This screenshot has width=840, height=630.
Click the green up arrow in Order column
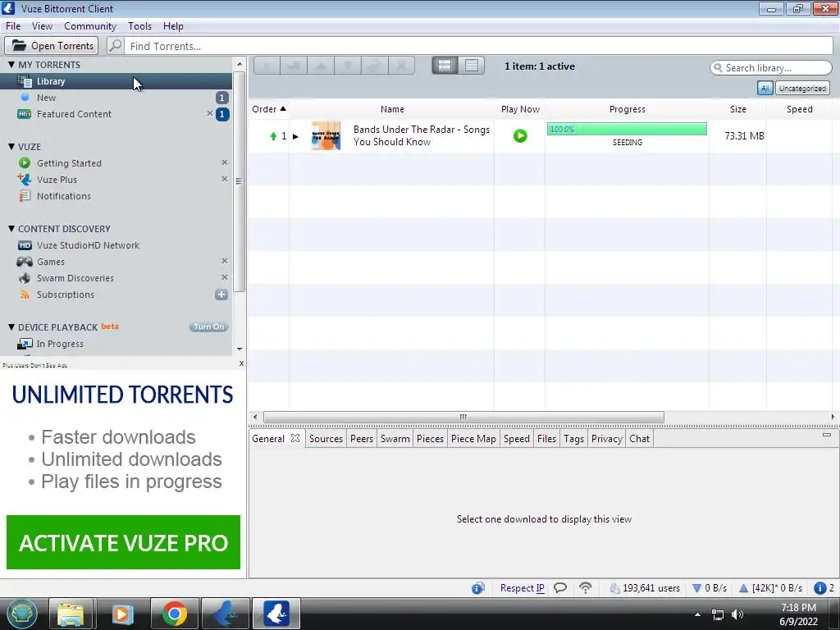pos(273,136)
